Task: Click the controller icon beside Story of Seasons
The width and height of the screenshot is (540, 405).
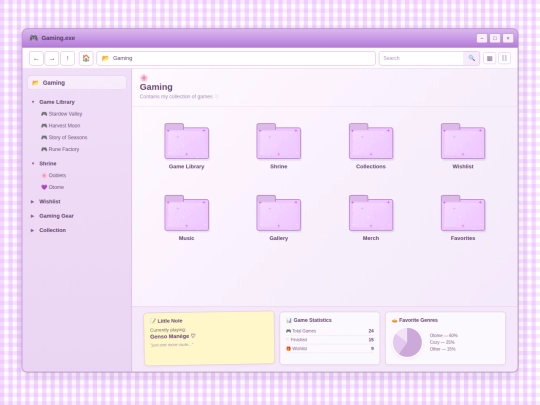Action: [44, 137]
